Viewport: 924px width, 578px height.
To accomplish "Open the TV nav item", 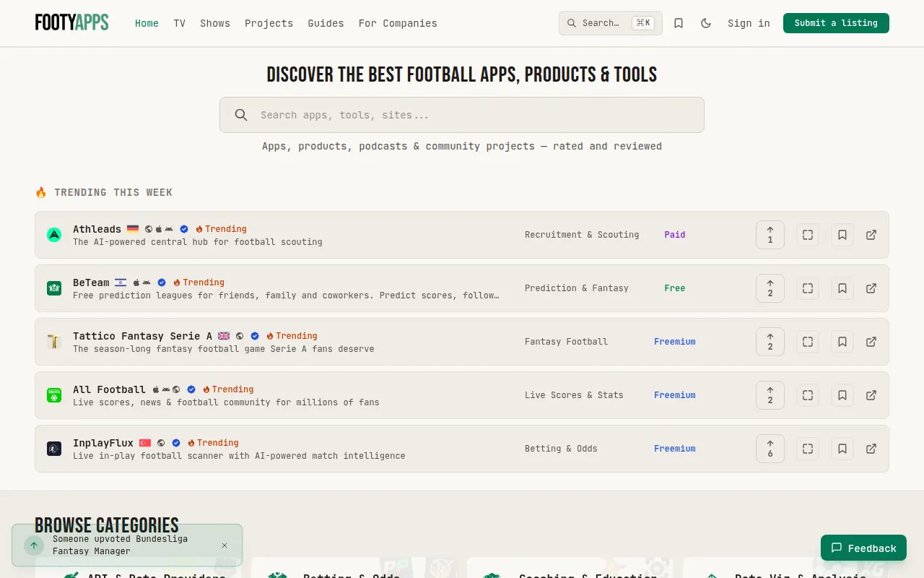I will [180, 23].
